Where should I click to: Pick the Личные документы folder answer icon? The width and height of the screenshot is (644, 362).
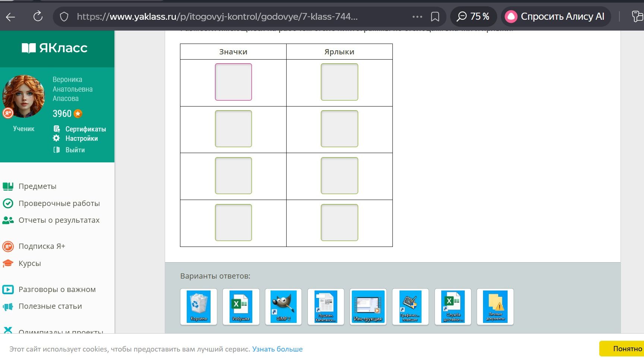[x=495, y=307]
